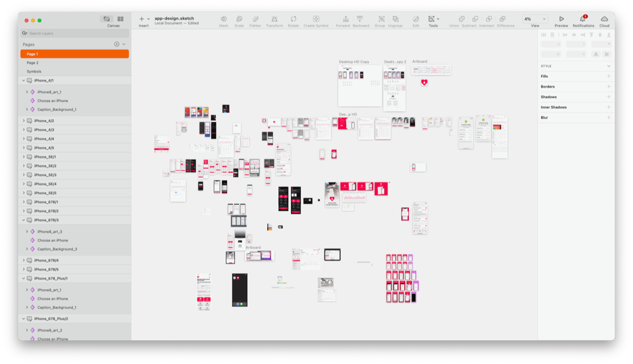The height and width of the screenshot is (364, 633).
Task: Add a blur with Blur plus
Action: (609, 118)
